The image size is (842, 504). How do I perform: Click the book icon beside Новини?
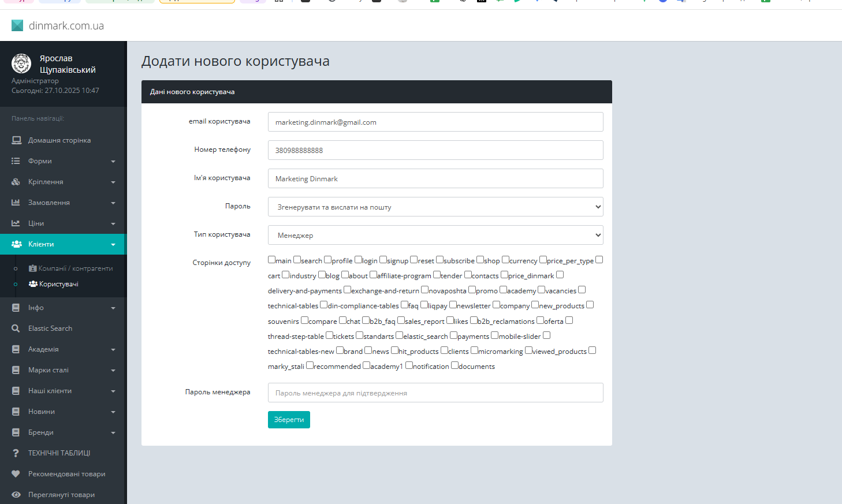point(16,412)
